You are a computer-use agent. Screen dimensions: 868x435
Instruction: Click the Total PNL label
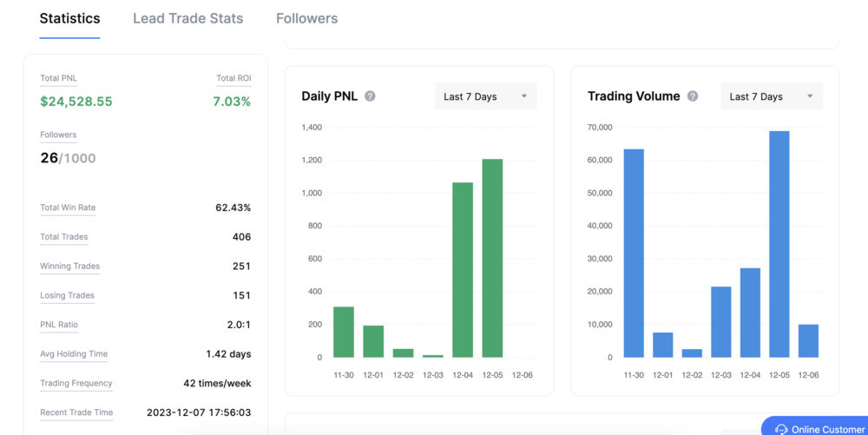(x=58, y=78)
